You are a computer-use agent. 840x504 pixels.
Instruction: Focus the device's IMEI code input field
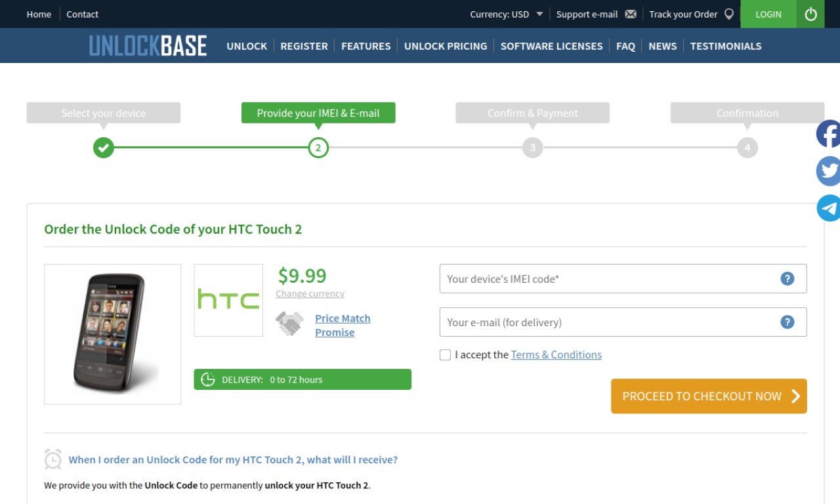tap(623, 278)
